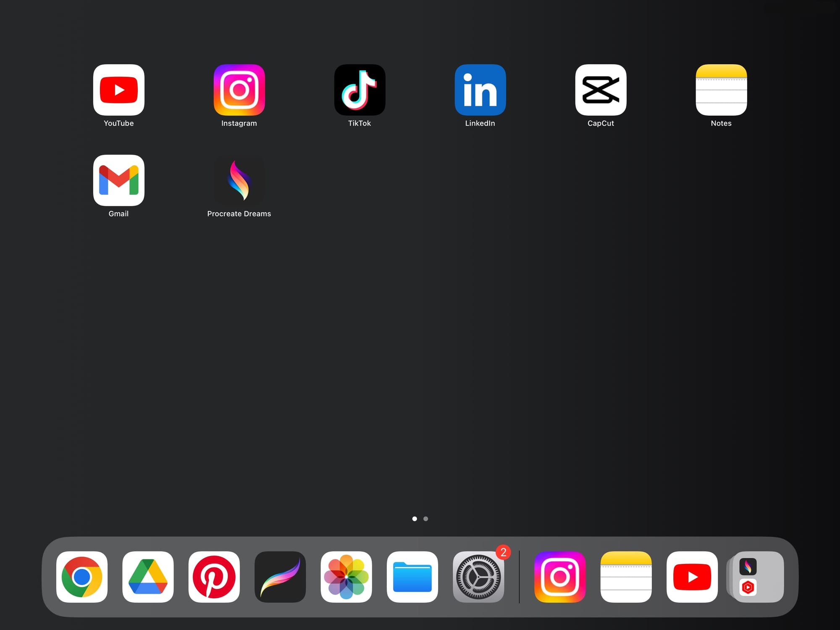Open the Files app in the dock
Screen dimensions: 840x630
[412, 577]
